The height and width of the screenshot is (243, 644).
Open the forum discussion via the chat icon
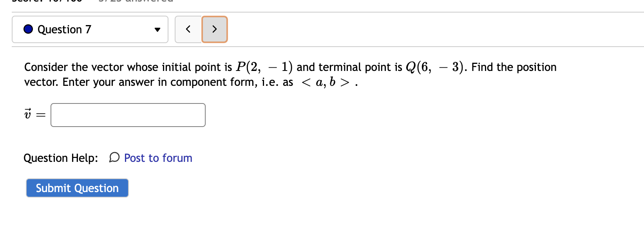tap(113, 158)
